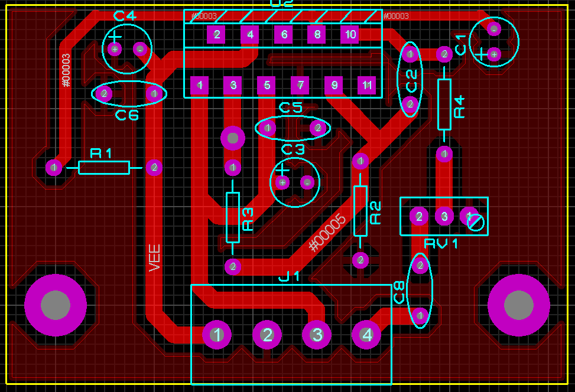
Task: Select pad 8 of IC U2
Action: point(317,34)
